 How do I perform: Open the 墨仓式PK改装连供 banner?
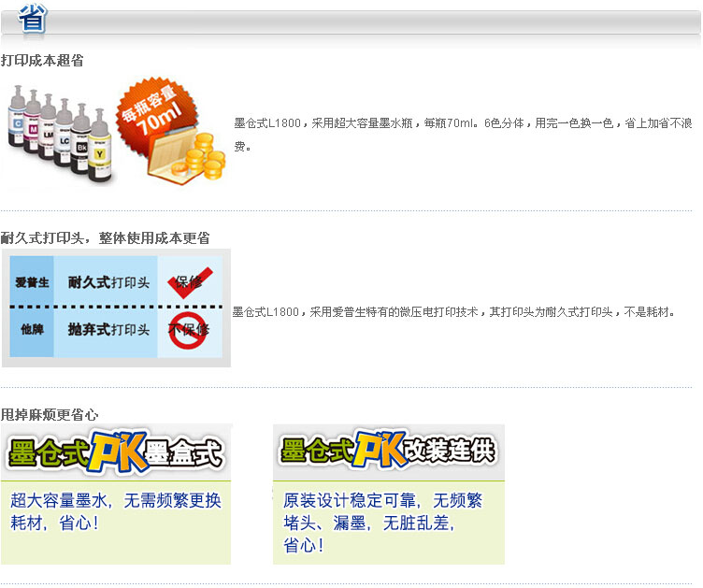click(x=389, y=452)
